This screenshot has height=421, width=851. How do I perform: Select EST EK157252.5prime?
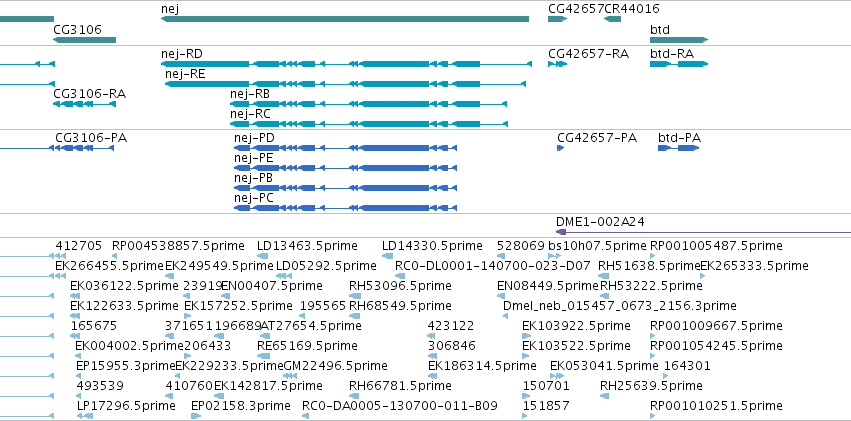tap(238, 306)
